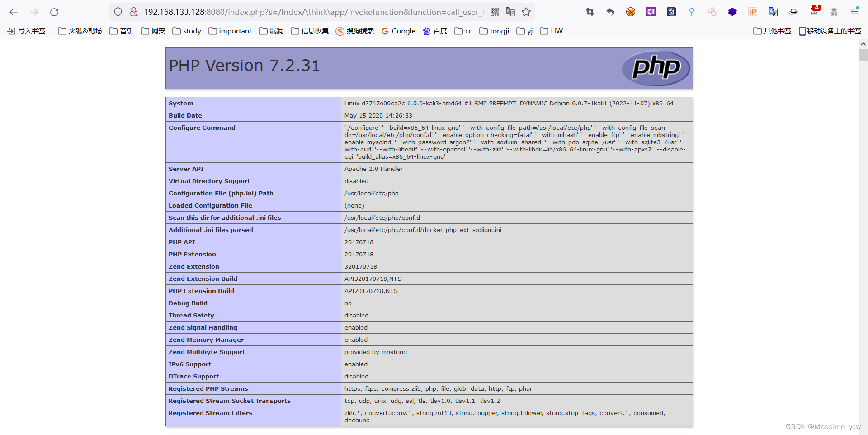868x435 pixels.
Task: Click the /usr/local/etc/php/conf.d value
Action: coord(382,218)
